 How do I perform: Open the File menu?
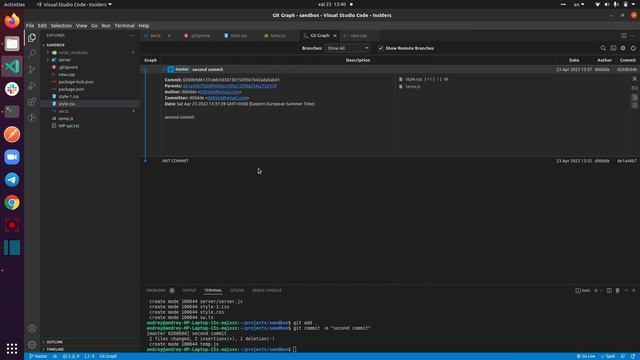click(x=30, y=25)
